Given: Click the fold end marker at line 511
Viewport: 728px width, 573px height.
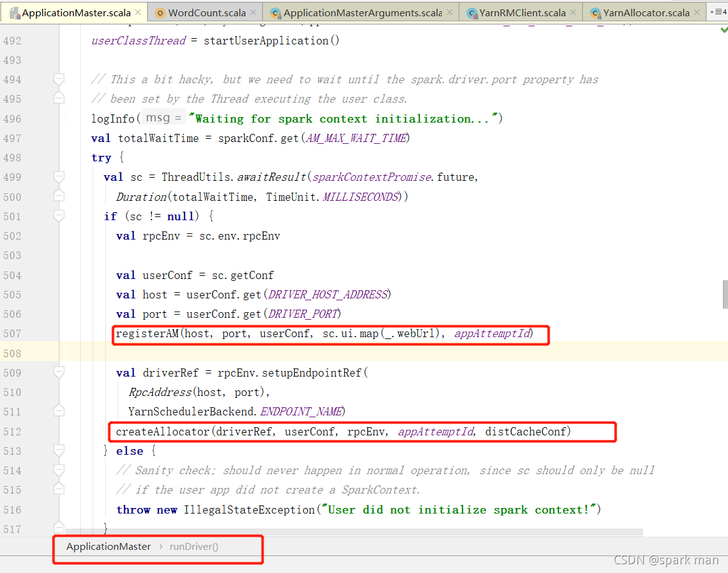Looking at the screenshot, I should [59, 411].
